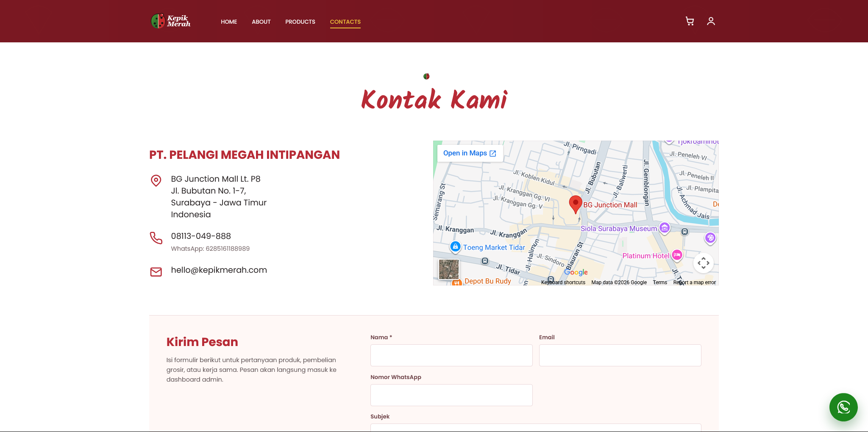Click the phone number 08113-049-888

point(201,236)
